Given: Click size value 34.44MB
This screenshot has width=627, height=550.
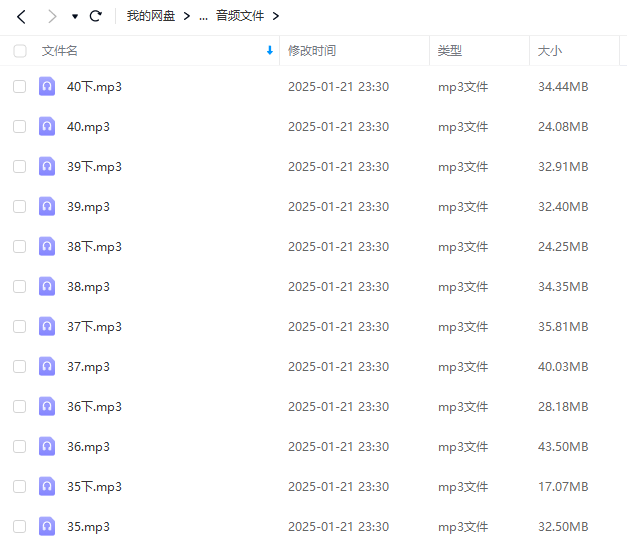Looking at the screenshot, I should pos(563,86).
